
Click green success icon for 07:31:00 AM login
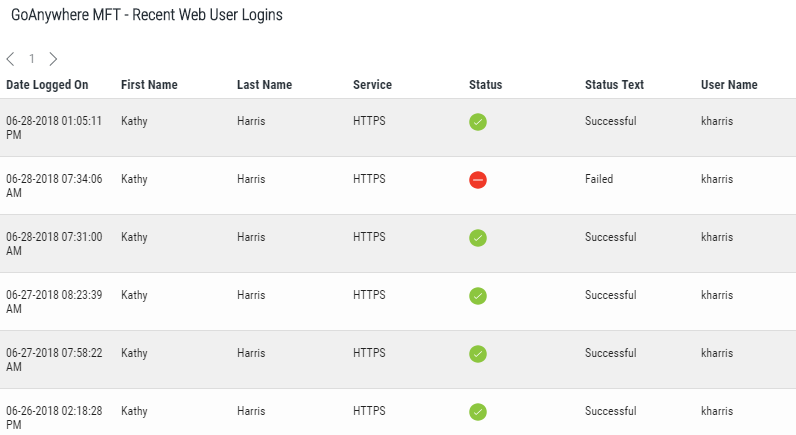click(478, 238)
